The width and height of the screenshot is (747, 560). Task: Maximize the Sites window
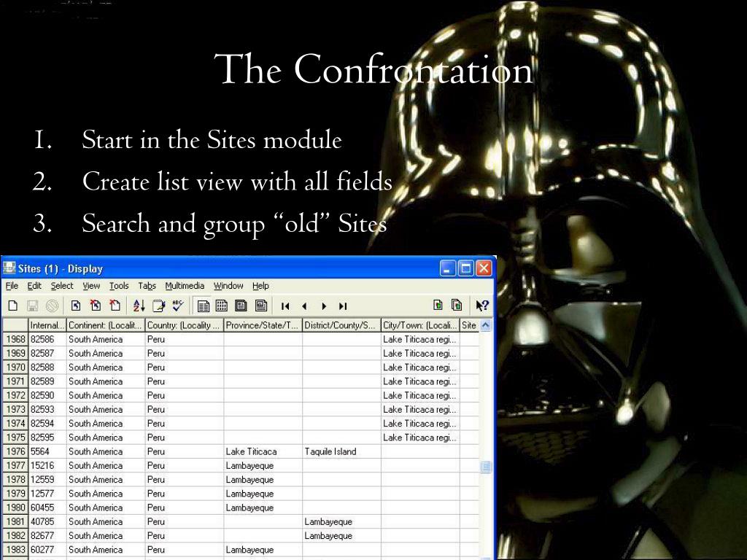pos(465,268)
